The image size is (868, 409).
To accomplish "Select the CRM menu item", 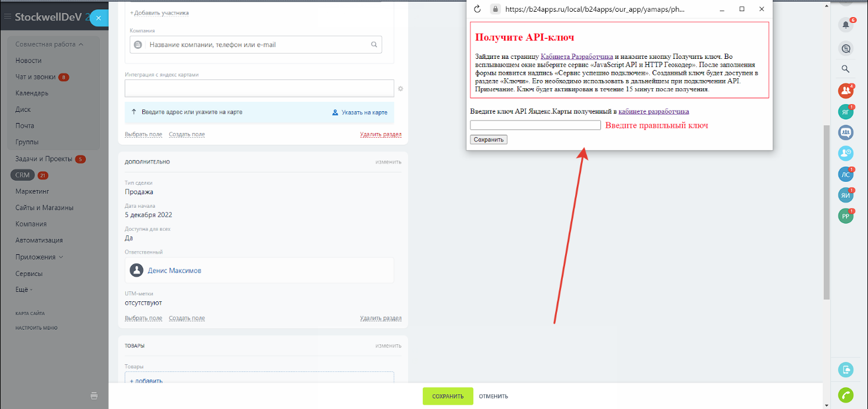I will pos(22,175).
